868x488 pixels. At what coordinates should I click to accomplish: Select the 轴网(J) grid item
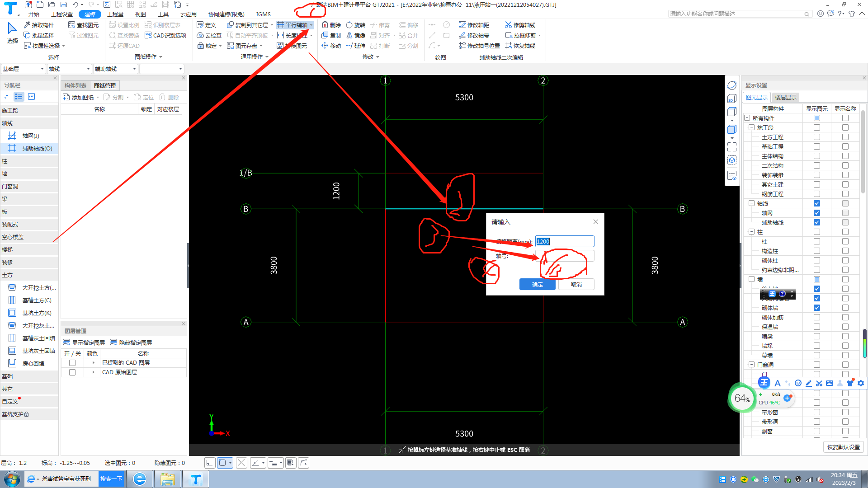pyautogui.click(x=30, y=136)
